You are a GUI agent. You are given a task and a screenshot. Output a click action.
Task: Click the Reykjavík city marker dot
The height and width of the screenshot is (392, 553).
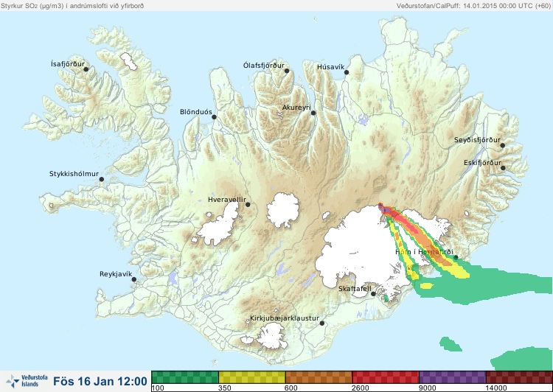coord(134,279)
